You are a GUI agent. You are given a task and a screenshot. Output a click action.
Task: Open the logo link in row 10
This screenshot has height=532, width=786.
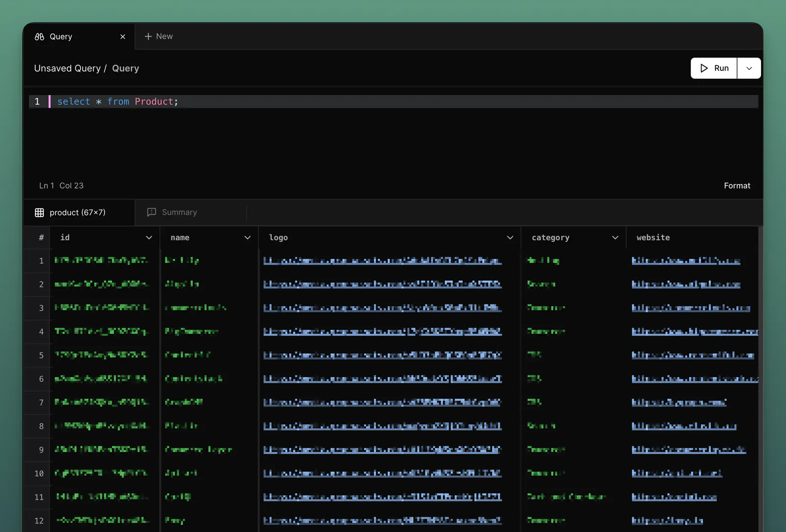click(382, 474)
